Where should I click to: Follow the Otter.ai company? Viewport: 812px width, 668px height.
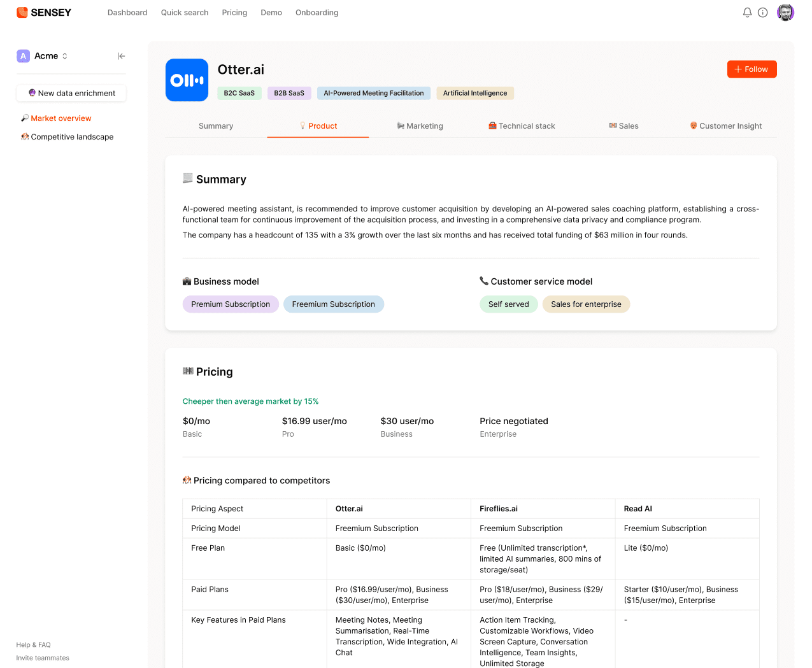pyautogui.click(x=751, y=69)
